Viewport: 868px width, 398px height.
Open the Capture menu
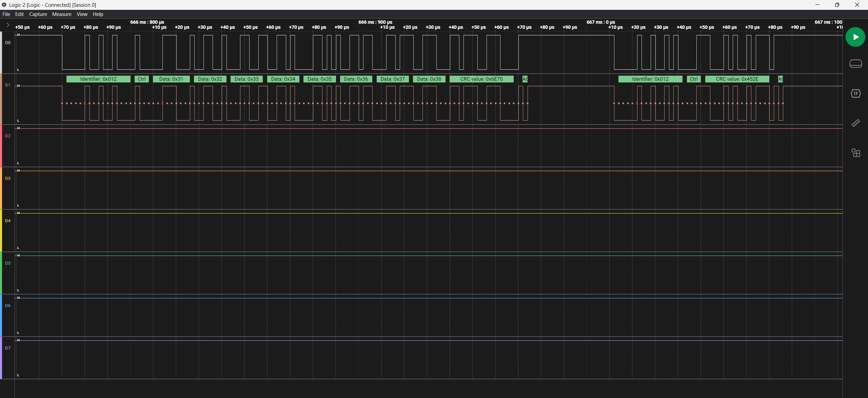click(x=38, y=14)
